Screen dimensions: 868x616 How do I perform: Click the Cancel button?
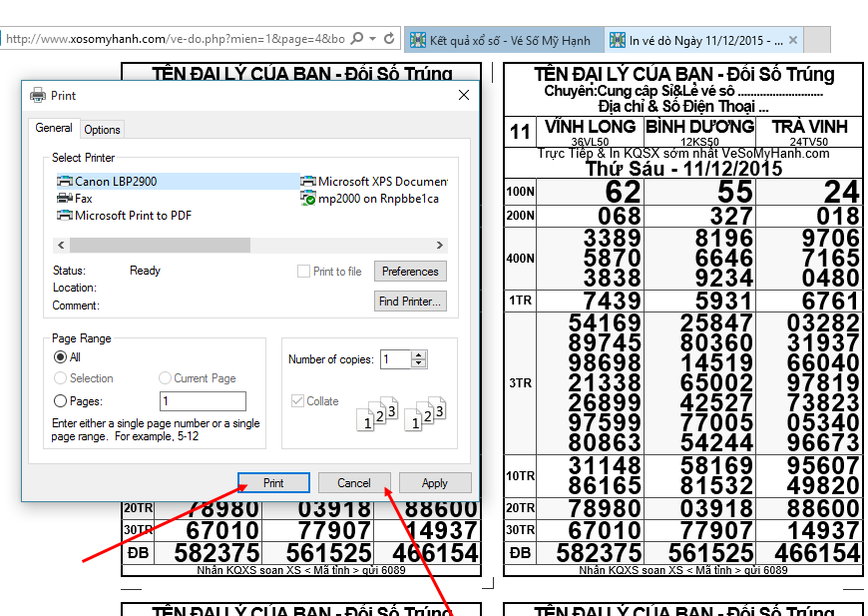pyautogui.click(x=354, y=483)
